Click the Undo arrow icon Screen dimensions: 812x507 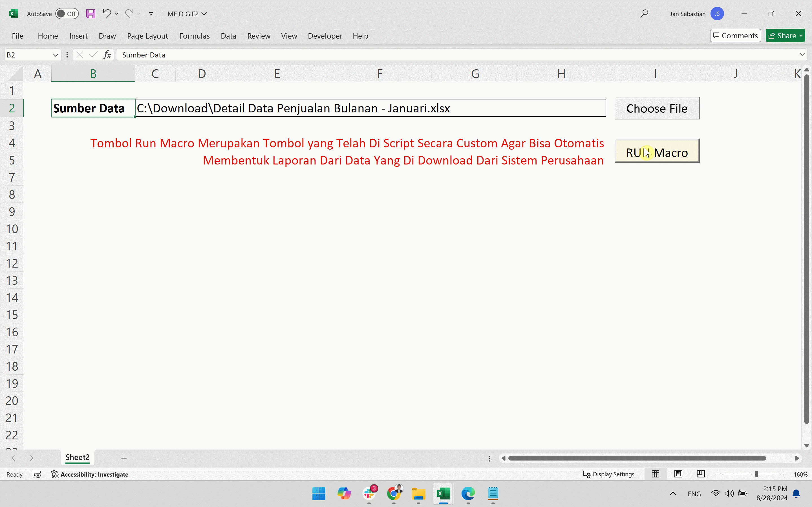(107, 14)
